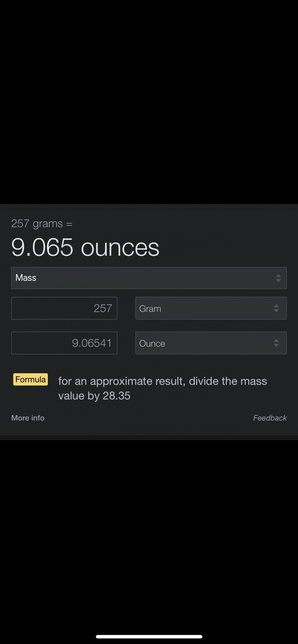Click the down arrow in Mass selector
This screenshot has width=298, height=644.
278,280
